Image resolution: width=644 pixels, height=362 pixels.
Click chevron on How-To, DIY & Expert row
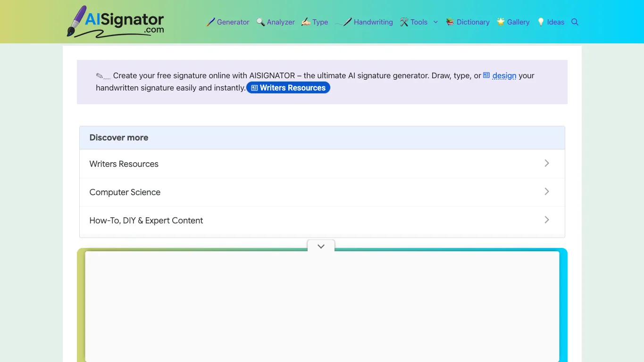(x=547, y=220)
